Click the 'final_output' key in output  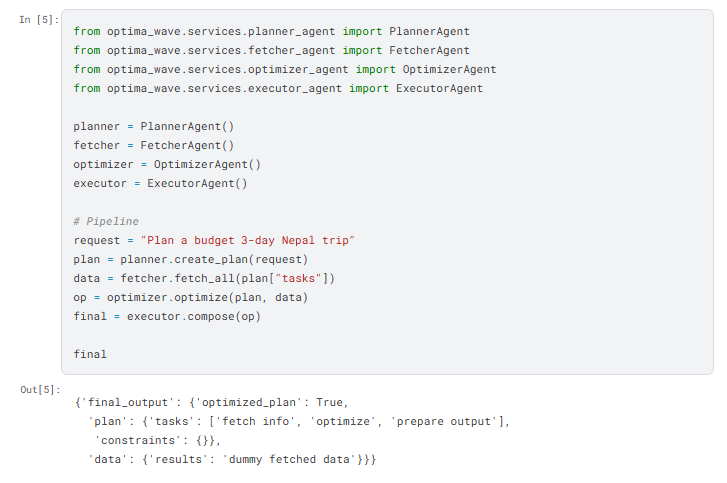[x=127, y=402]
